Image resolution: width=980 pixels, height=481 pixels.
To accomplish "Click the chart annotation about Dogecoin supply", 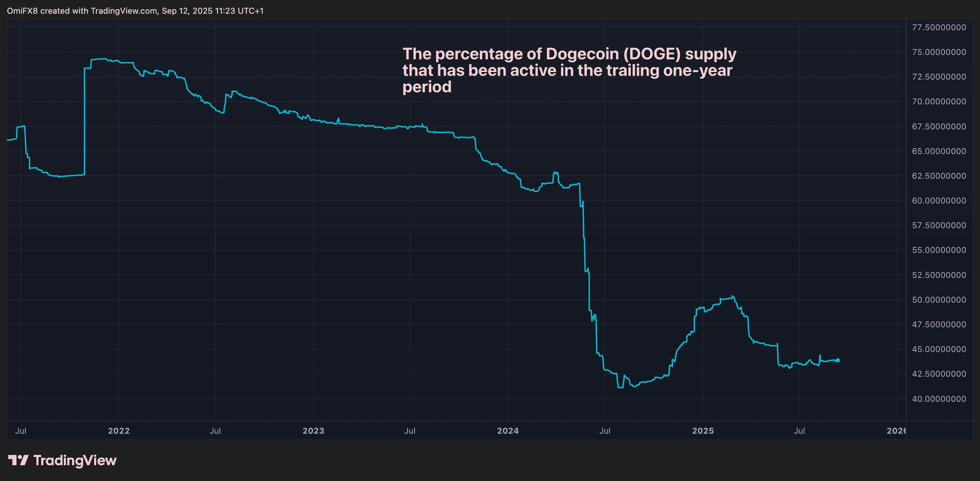I will (x=569, y=70).
